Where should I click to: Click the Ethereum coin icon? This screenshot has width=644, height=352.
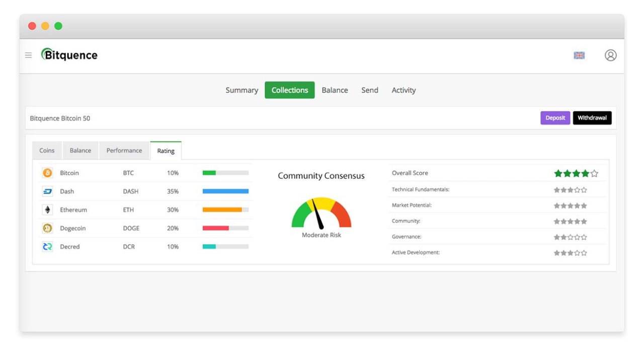point(48,210)
